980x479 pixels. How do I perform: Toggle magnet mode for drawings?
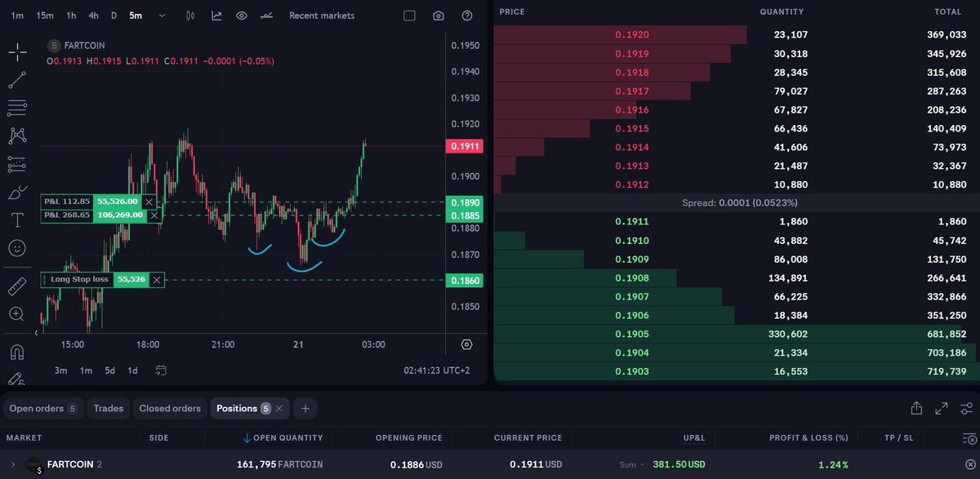[x=17, y=353]
